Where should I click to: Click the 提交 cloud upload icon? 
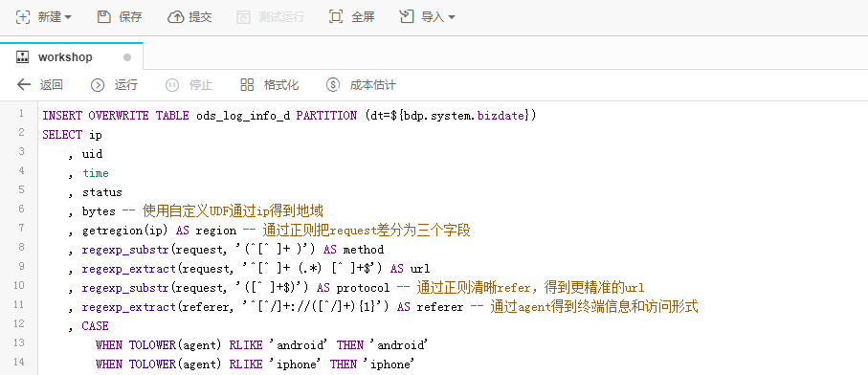tap(175, 17)
